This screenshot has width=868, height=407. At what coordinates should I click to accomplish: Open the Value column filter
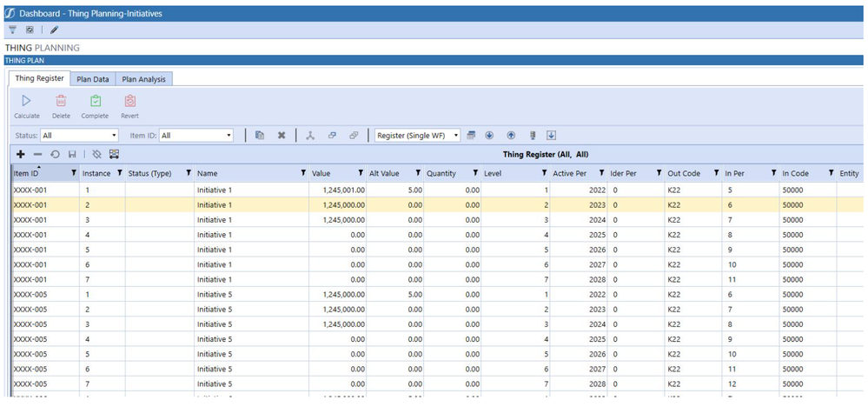pos(361,173)
